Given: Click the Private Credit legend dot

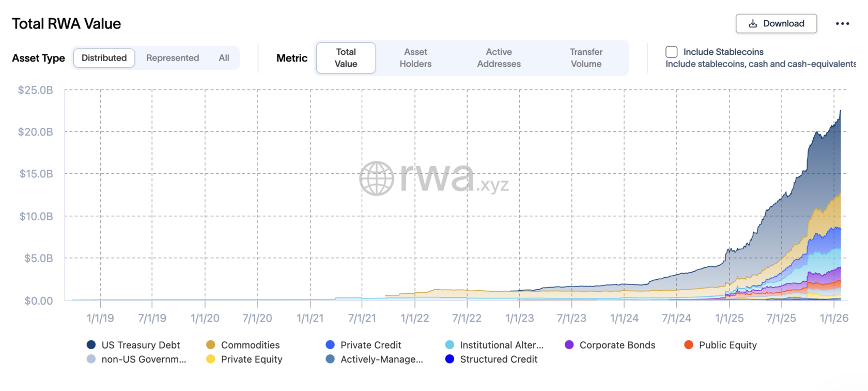Looking at the screenshot, I should click(x=330, y=345).
